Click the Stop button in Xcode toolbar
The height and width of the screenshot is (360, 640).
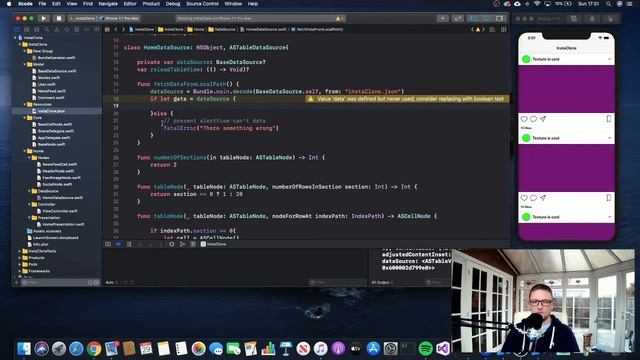point(59,18)
